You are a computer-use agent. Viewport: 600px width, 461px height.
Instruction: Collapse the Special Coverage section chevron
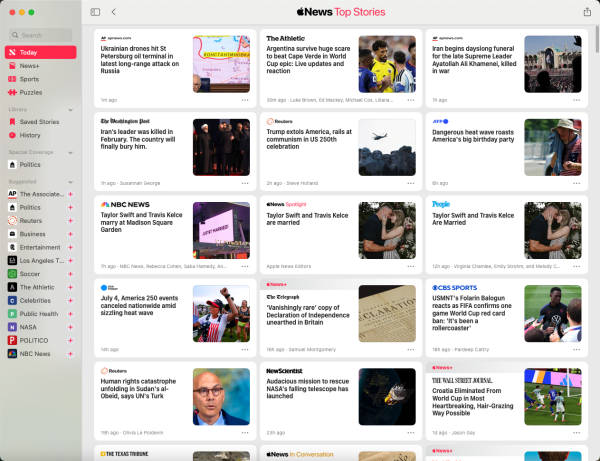(70, 153)
